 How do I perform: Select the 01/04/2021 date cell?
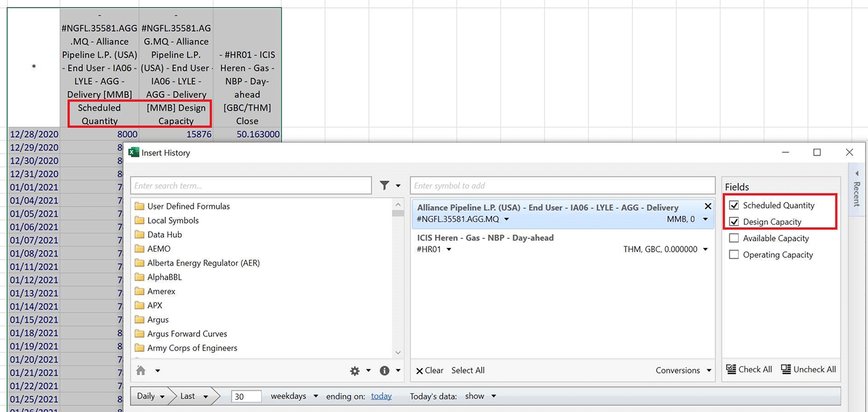[34, 201]
